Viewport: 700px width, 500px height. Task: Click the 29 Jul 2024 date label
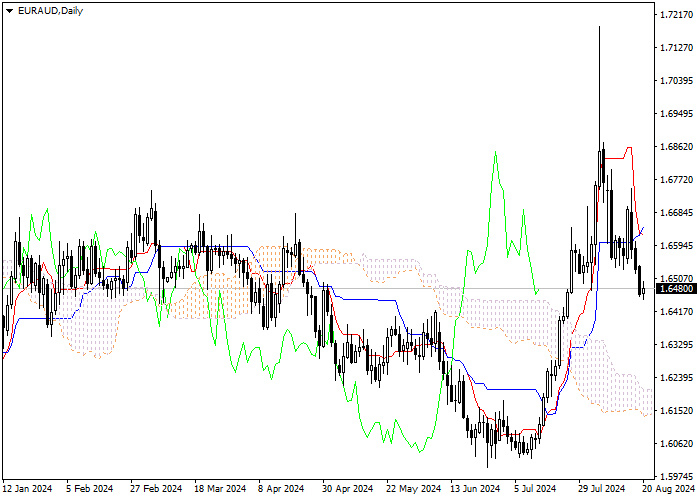[x=601, y=489]
